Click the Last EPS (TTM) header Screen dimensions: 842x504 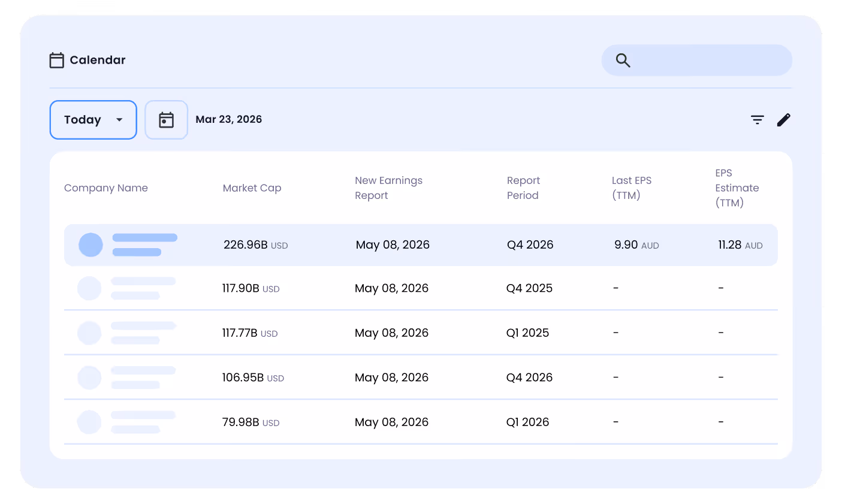click(x=632, y=188)
